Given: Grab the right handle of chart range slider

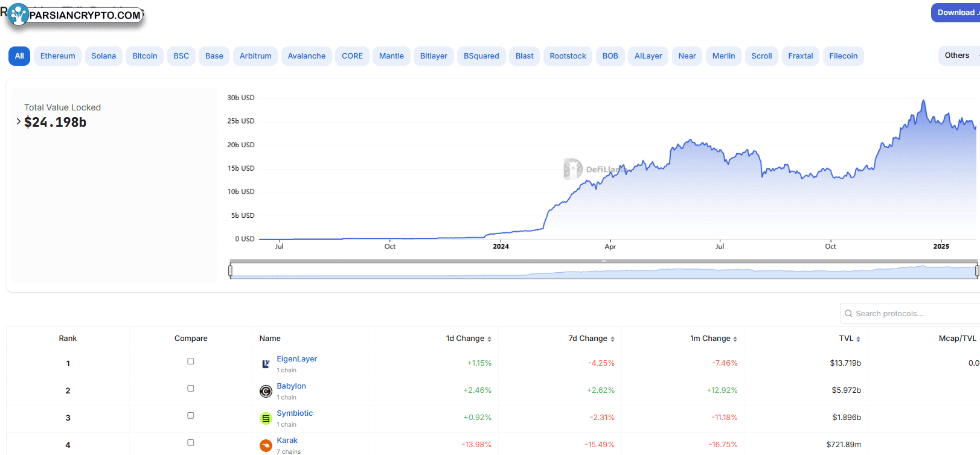Looking at the screenshot, I should [x=977, y=272].
